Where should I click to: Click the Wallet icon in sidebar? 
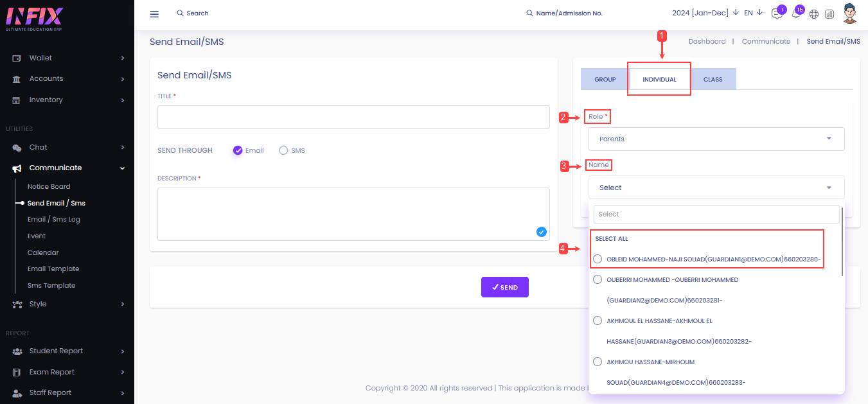click(x=17, y=58)
